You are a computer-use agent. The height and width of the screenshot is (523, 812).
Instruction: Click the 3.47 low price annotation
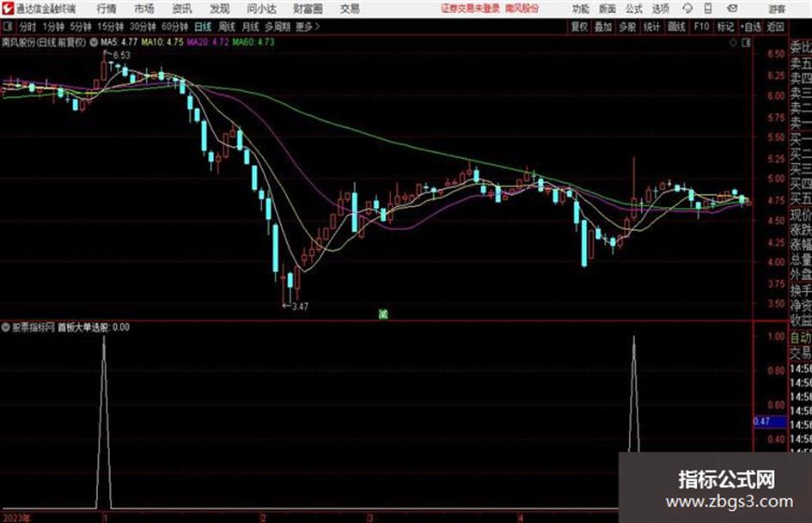(x=300, y=307)
